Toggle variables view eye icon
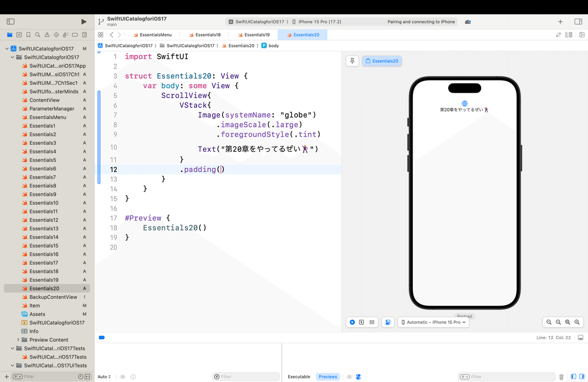The width and height of the screenshot is (588, 382). (123, 377)
